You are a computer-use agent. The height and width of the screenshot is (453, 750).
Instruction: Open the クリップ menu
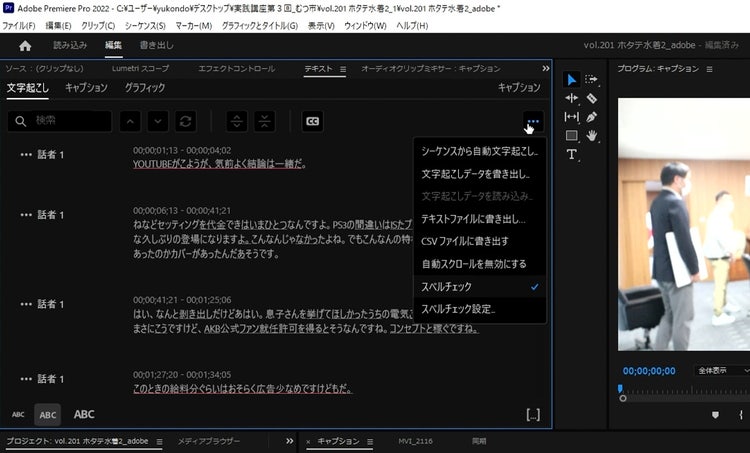pyautogui.click(x=98, y=25)
